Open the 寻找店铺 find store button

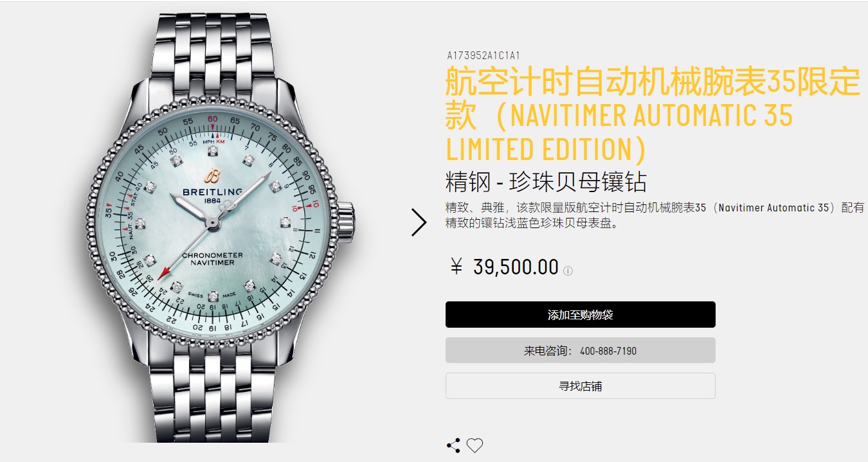580,386
